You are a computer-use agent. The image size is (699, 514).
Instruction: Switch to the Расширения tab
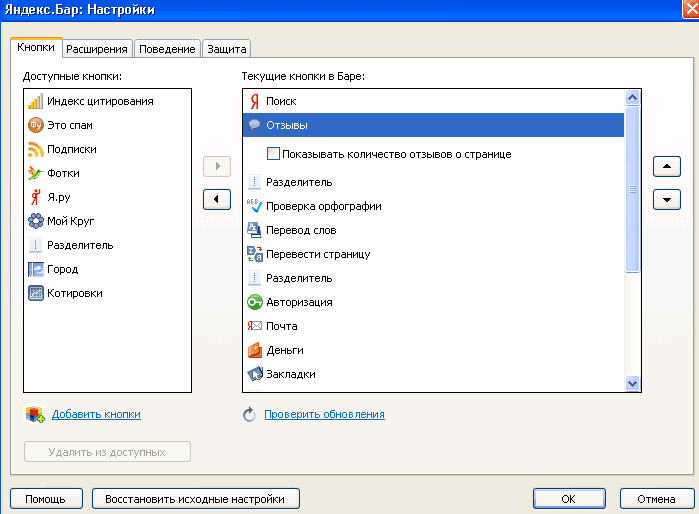tap(97, 48)
